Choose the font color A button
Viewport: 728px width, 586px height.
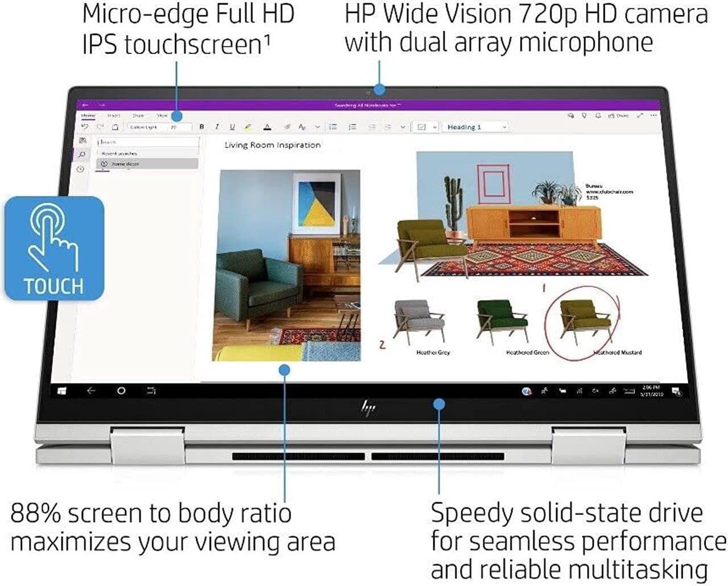tap(267, 127)
